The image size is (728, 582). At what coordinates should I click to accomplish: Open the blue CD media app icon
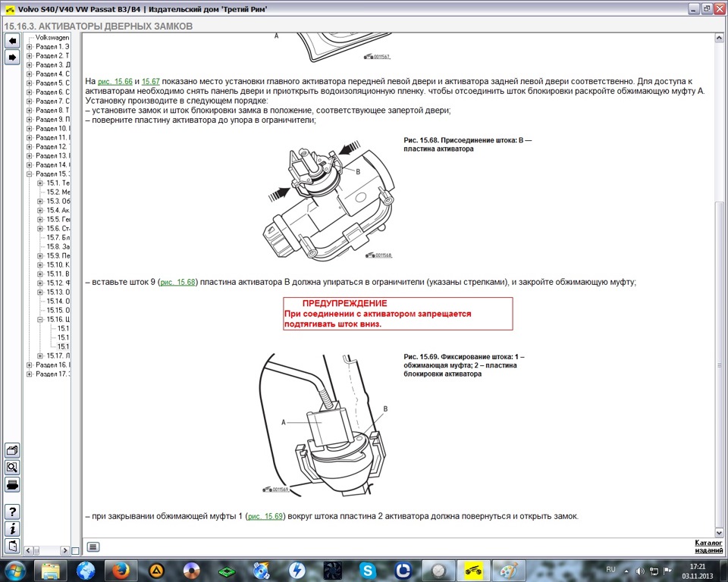click(262, 571)
